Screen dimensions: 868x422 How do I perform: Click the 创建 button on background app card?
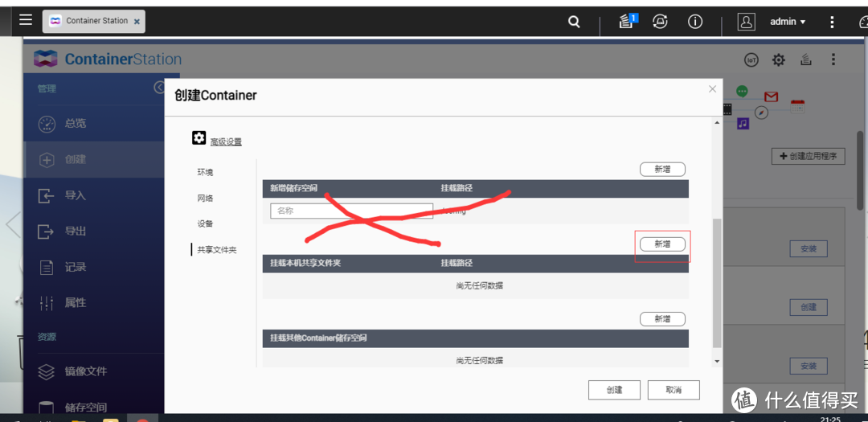point(809,307)
